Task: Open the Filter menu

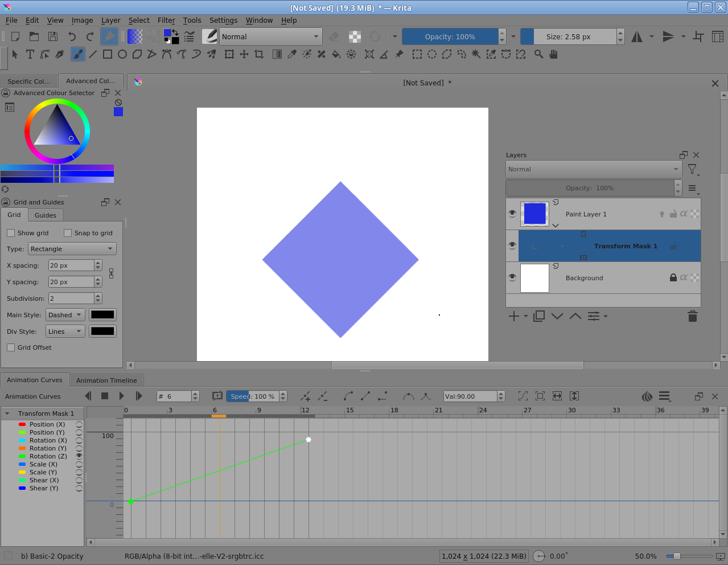Action: pyautogui.click(x=166, y=20)
